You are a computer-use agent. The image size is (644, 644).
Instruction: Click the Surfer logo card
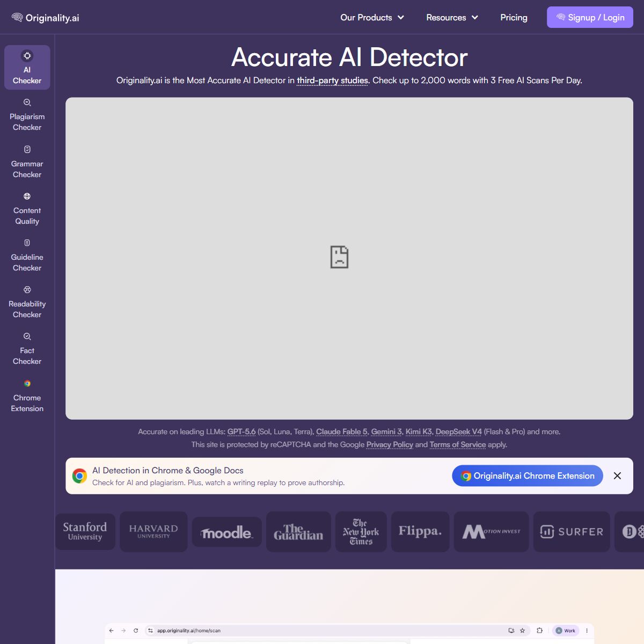(x=572, y=531)
